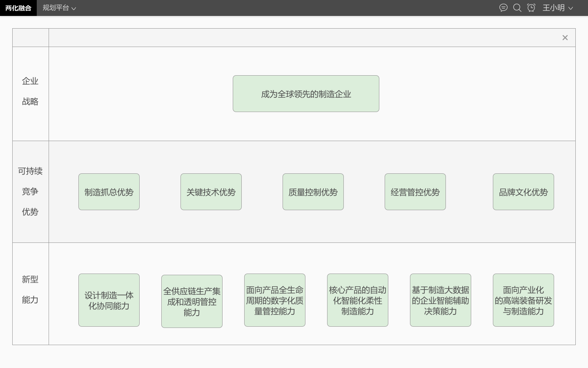
Task: Click the 制造抓总优势 advantage card
Action: pyautogui.click(x=109, y=192)
